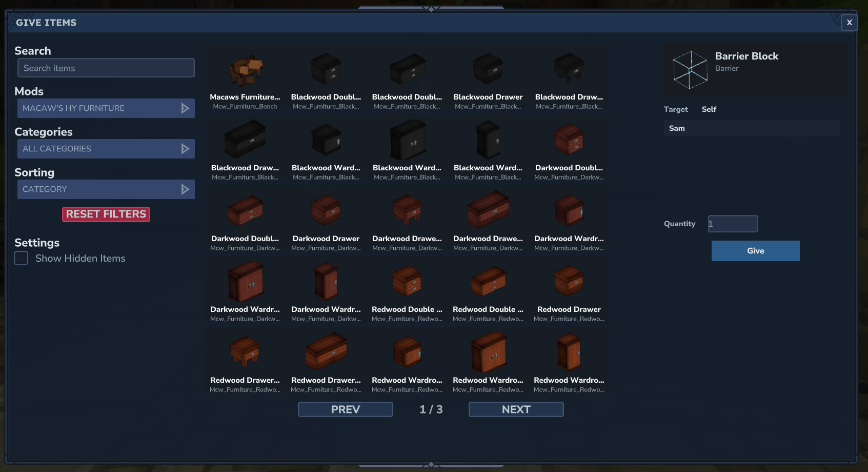Pick the first Redwood Double drawer icon

407,281
